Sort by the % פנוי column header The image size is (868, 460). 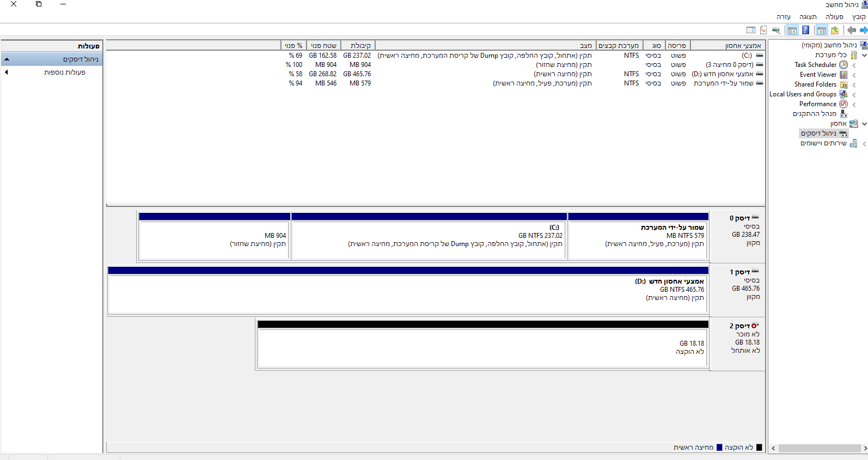point(294,46)
